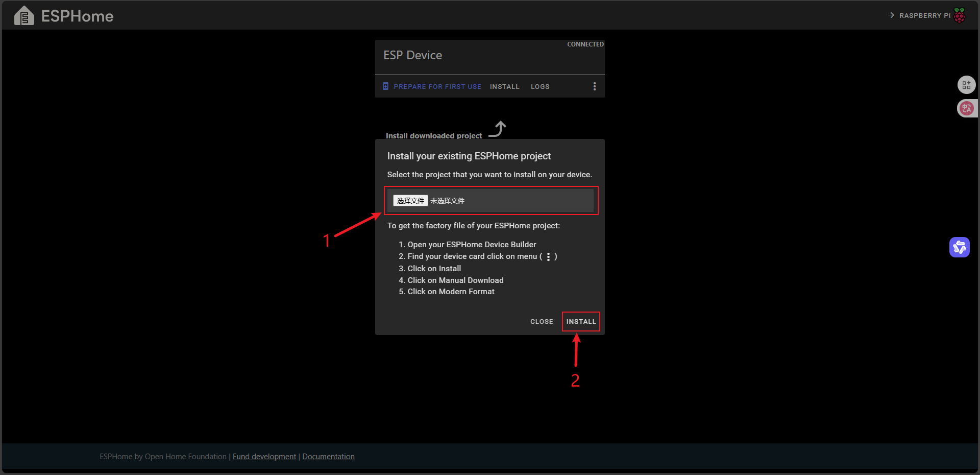The width and height of the screenshot is (980, 475).
Task: Open the Fund development link
Action: tap(264, 457)
